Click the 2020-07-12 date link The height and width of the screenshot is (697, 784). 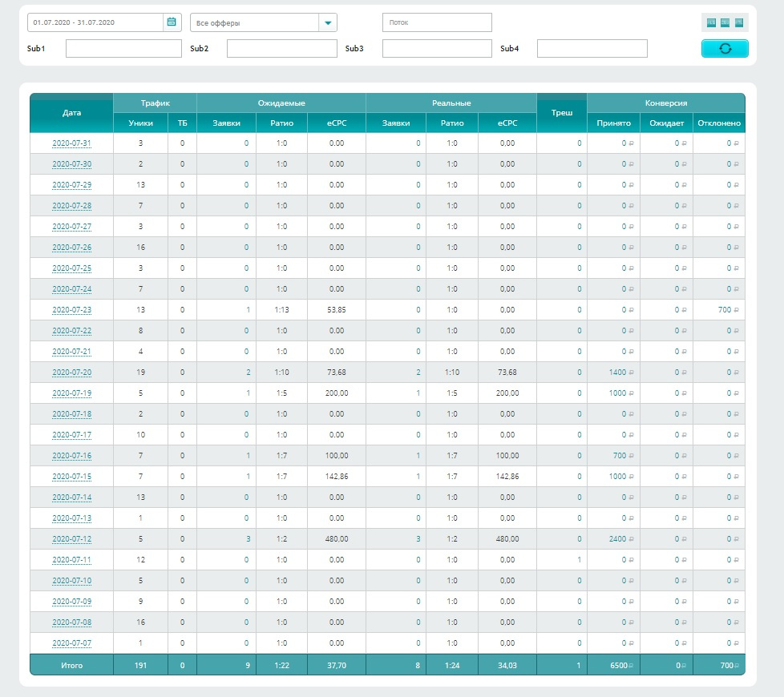click(71, 539)
